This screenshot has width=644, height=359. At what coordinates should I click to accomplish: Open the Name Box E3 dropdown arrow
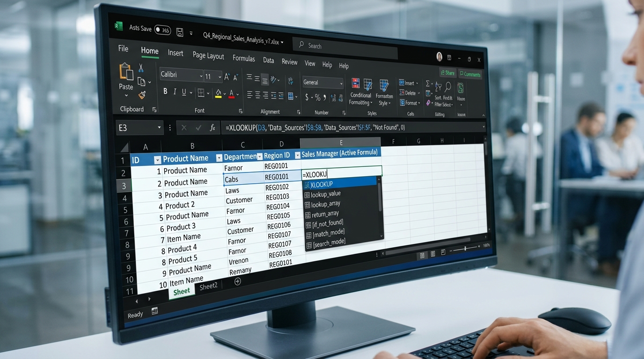coord(159,128)
